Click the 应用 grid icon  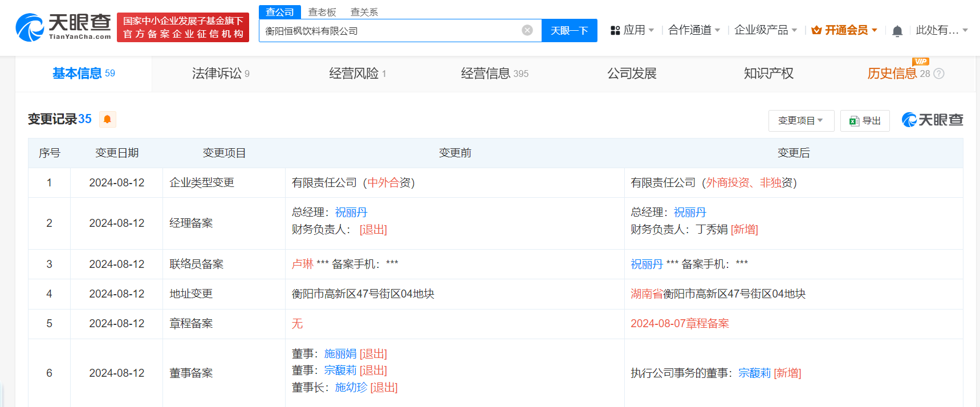(x=615, y=31)
